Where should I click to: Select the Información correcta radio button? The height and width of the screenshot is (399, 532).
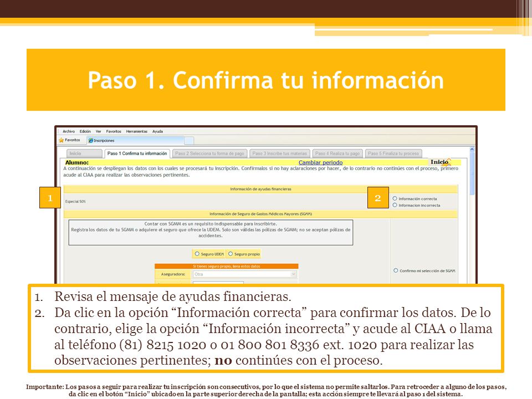395,198
